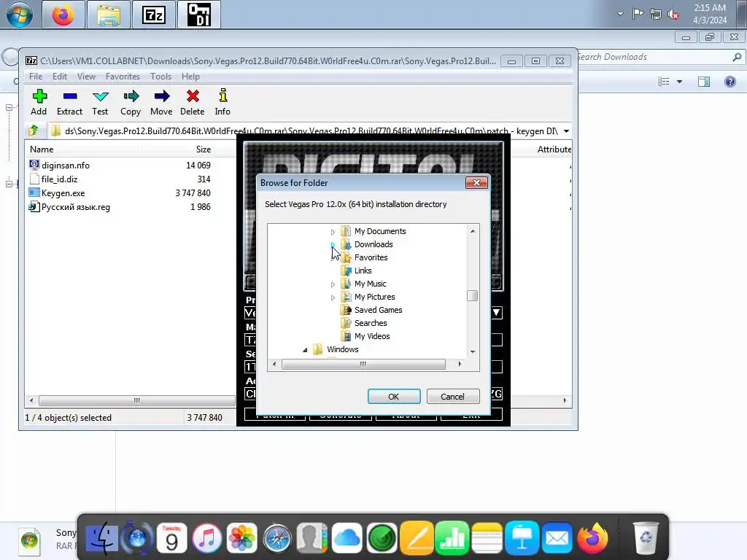The width and height of the screenshot is (747, 560).
Task: Click the Copy toolbar icon
Action: pyautogui.click(x=131, y=102)
